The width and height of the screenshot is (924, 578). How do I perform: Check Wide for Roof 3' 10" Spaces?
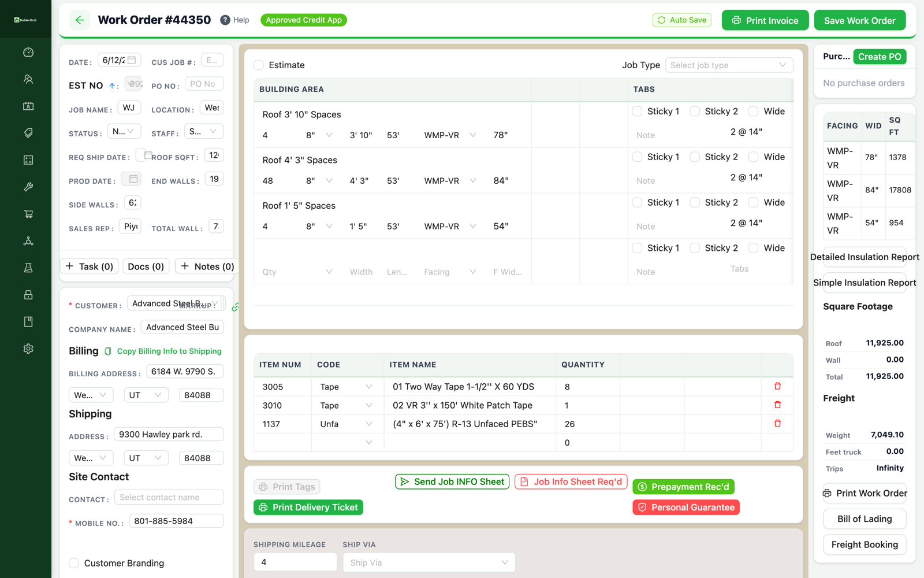point(753,111)
